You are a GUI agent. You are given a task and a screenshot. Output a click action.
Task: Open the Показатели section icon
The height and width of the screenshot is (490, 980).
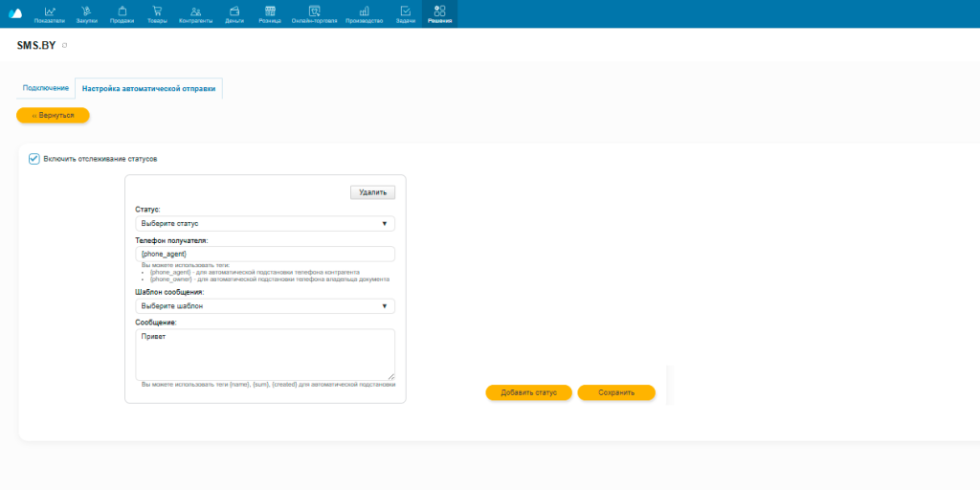pyautogui.click(x=50, y=11)
